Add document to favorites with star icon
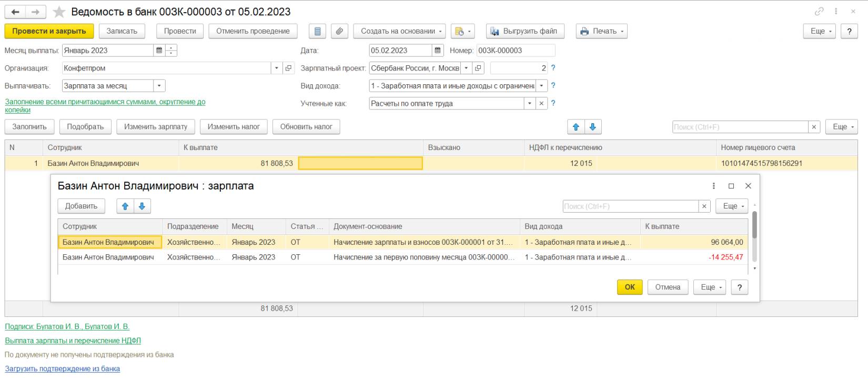This screenshot has height=378, width=868. pyautogui.click(x=59, y=12)
